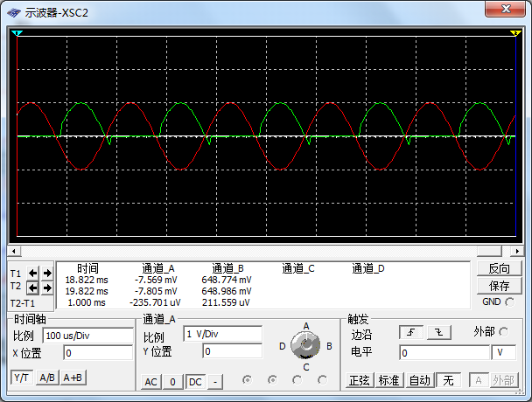
Task: Click the T1 cursor marker atop display
Action: [17, 33]
